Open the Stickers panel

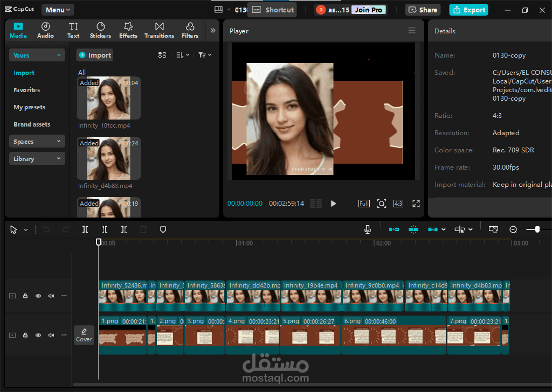(x=100, y=30)
